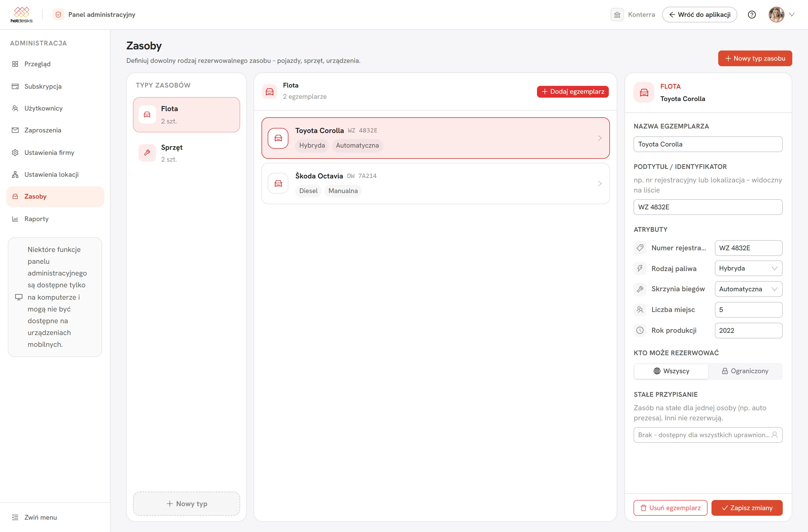This screenshot has height=532, width=808.
Task: Click the Rok produkcji clock icon
Action: 640,330
